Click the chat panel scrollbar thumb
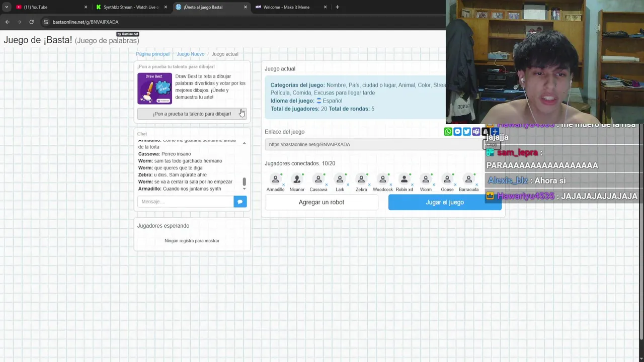The height and width of the screenshot is (362, 644). (245, 181)
